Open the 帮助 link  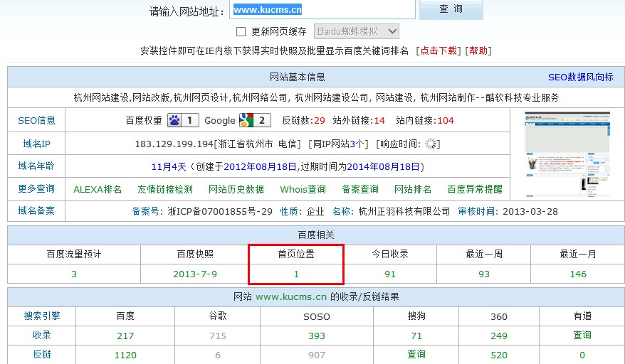click(478, 50)
